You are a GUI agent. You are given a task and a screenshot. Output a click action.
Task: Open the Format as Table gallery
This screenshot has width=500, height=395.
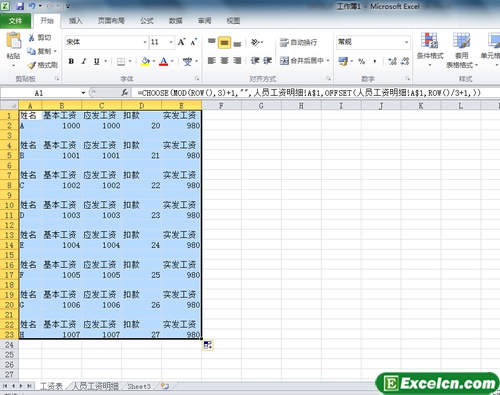(462, 50)
